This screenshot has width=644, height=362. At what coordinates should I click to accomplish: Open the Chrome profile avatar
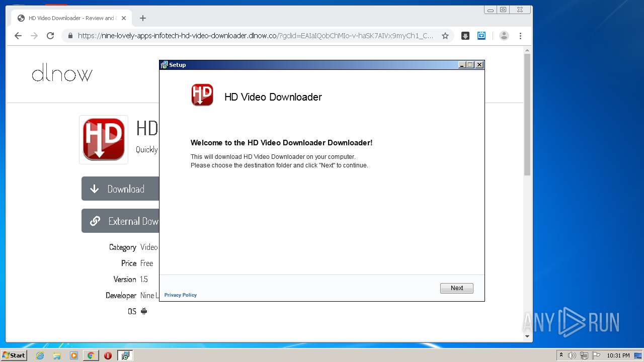[504, 36]
